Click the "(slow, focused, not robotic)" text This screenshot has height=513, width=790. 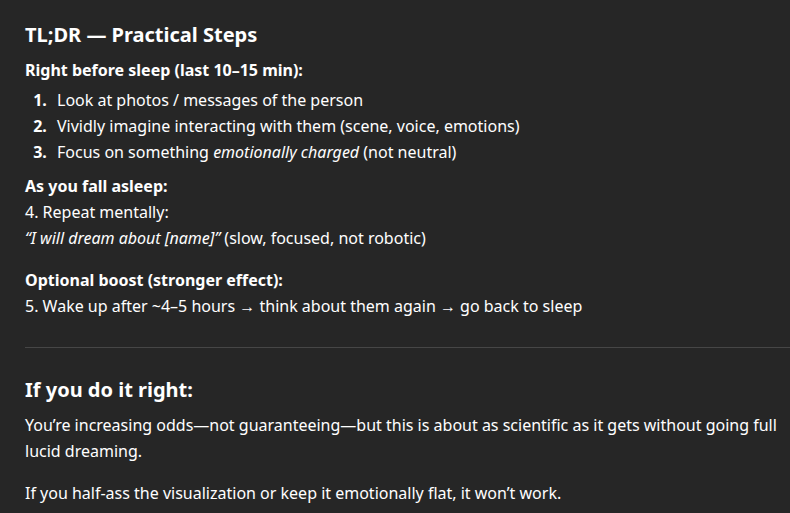(326, 238)
